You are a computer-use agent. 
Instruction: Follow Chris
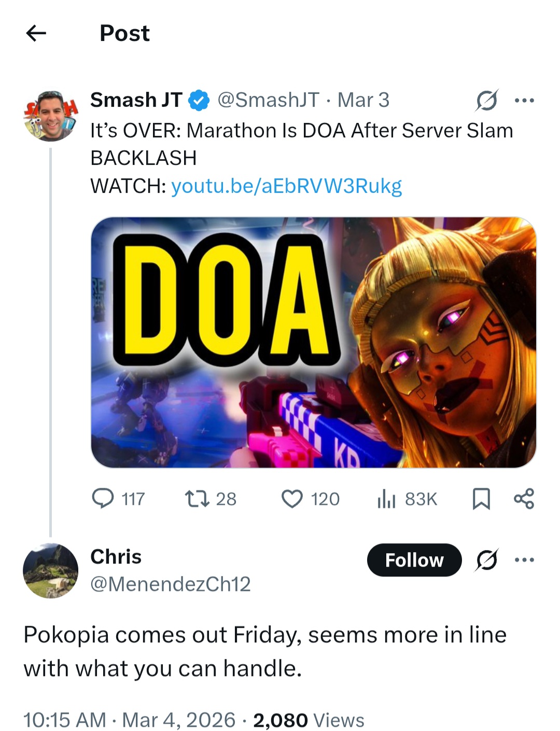point(414,560)
